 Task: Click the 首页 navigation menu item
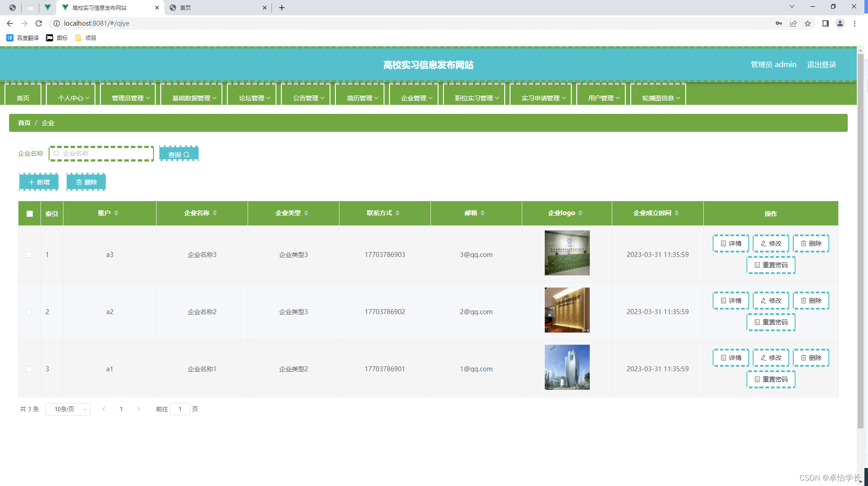23,98
